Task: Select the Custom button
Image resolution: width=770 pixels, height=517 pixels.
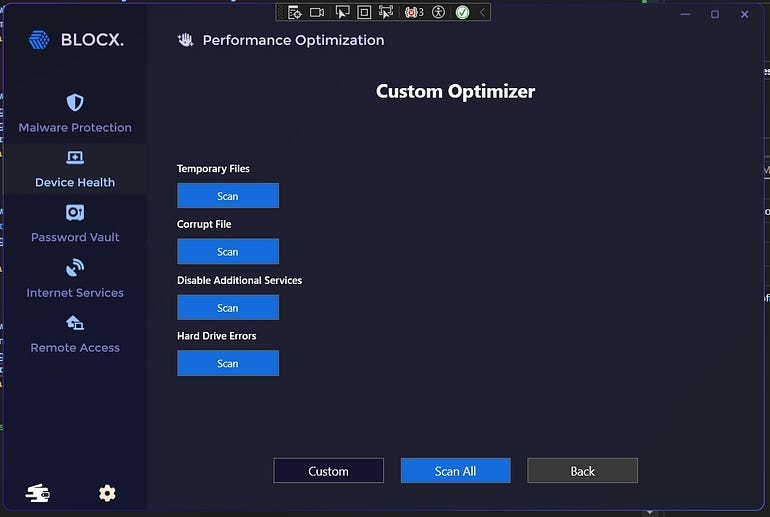Action: click(x=329, y=471)
